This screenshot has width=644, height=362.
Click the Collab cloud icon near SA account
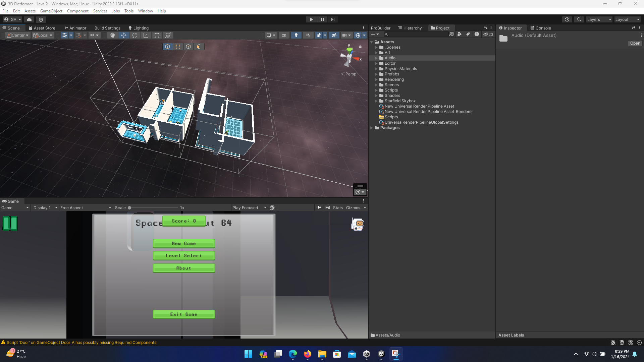point(29,19)
